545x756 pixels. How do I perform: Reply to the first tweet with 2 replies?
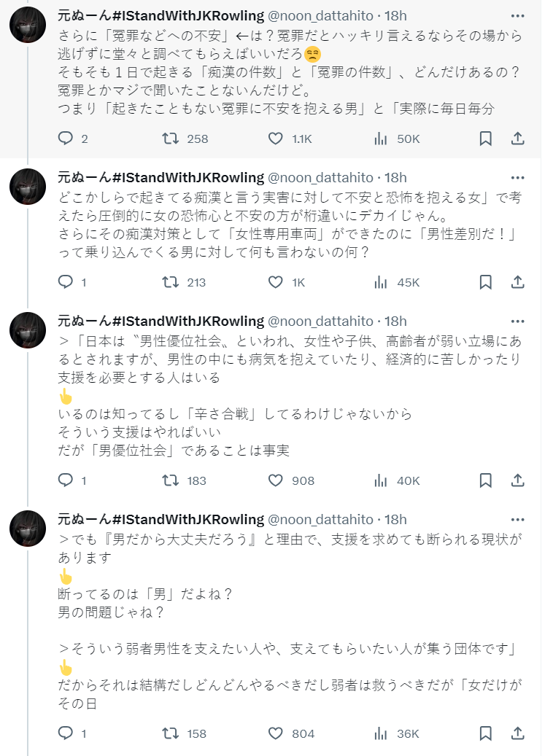click(x=66, y=139)
